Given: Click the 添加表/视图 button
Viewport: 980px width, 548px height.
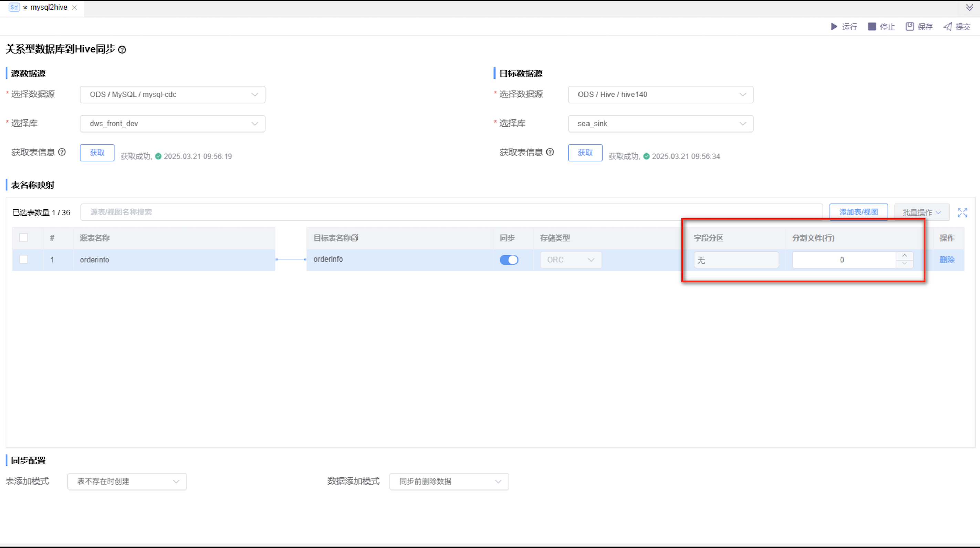Looking at the screenshot, I should (x=858, y=212).
